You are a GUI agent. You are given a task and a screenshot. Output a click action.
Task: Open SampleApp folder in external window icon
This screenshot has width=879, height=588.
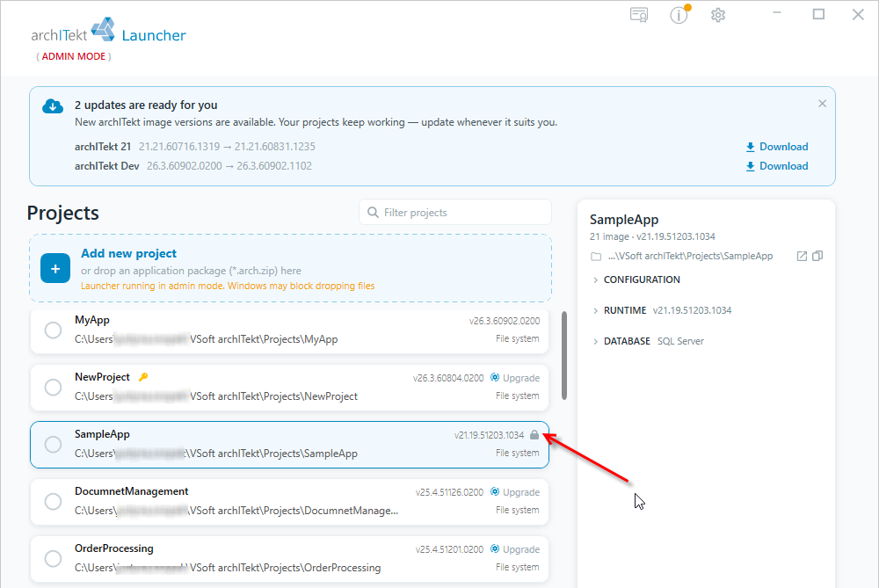(x=802, y=256)
